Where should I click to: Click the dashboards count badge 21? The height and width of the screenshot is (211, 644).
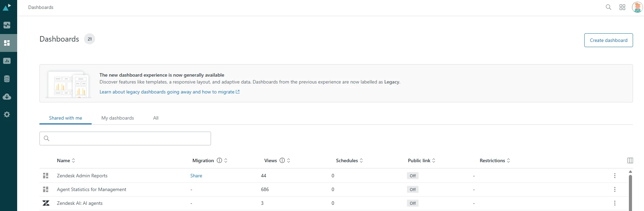[x=90, y=39]
